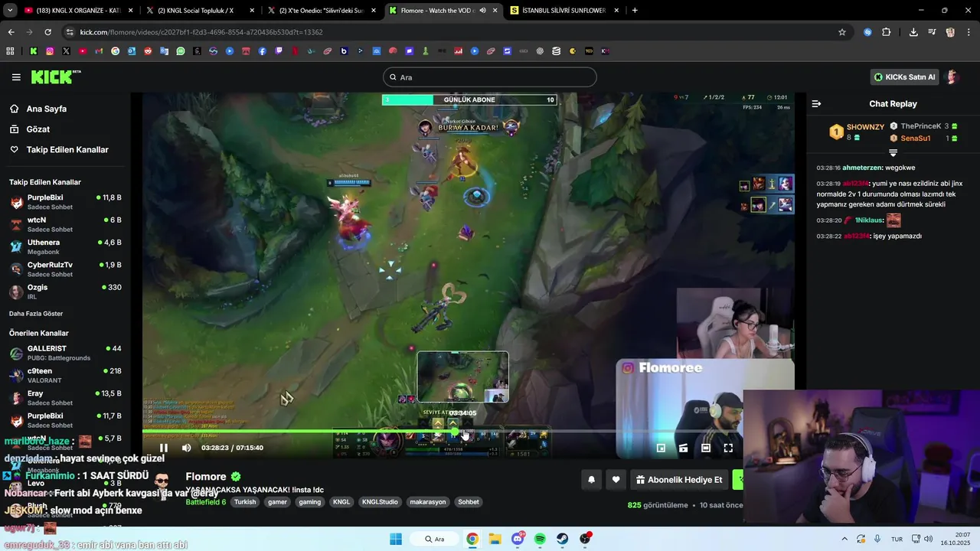Select the Sohbet tag
Viewport: 980px width, 551px height.
469,502
